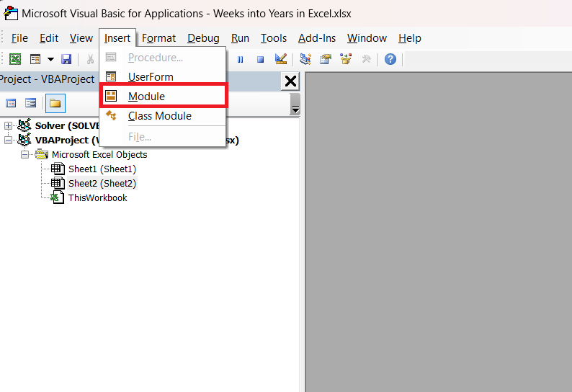Open the Edit menu
This screenshot has height=392, width=572.
(49, 38)
